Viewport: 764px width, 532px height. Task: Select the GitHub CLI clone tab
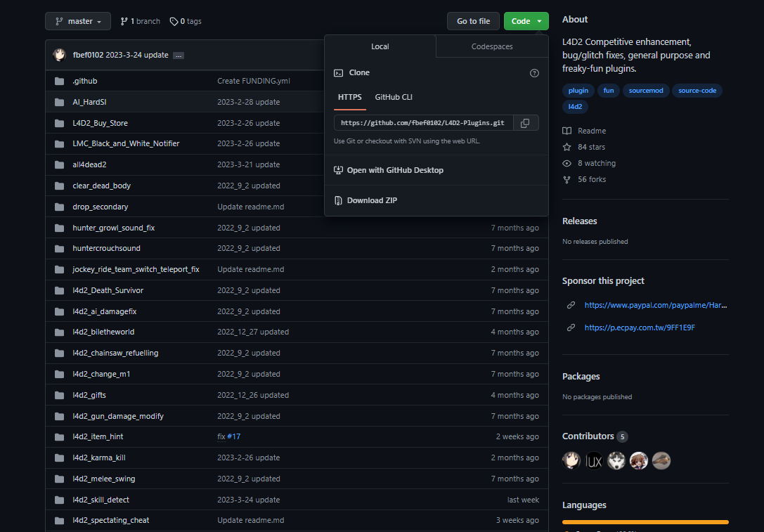click(x=394, y=97)
